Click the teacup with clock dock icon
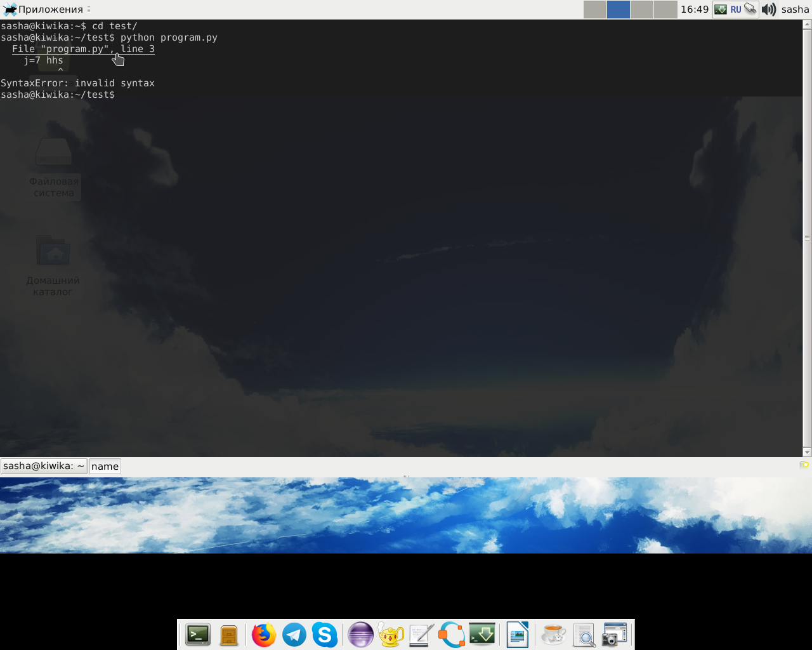Image resolution: width=812 pixels, height=650 pixels. coord(553,635)
